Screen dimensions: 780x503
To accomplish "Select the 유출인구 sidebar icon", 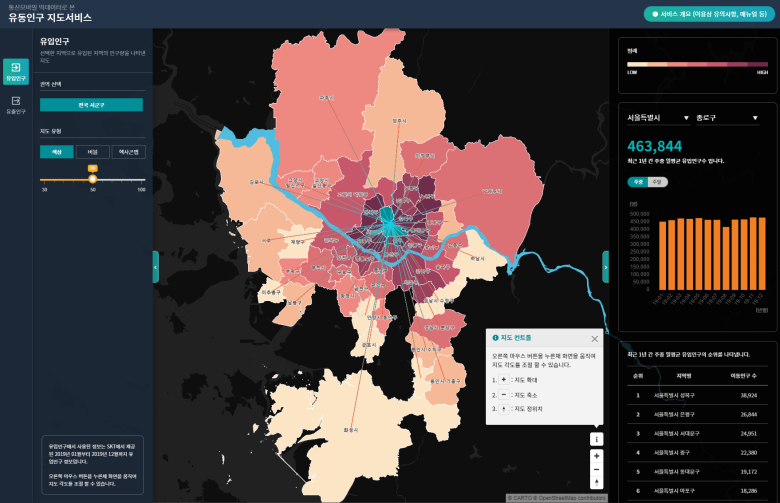I will coord(15,104).
